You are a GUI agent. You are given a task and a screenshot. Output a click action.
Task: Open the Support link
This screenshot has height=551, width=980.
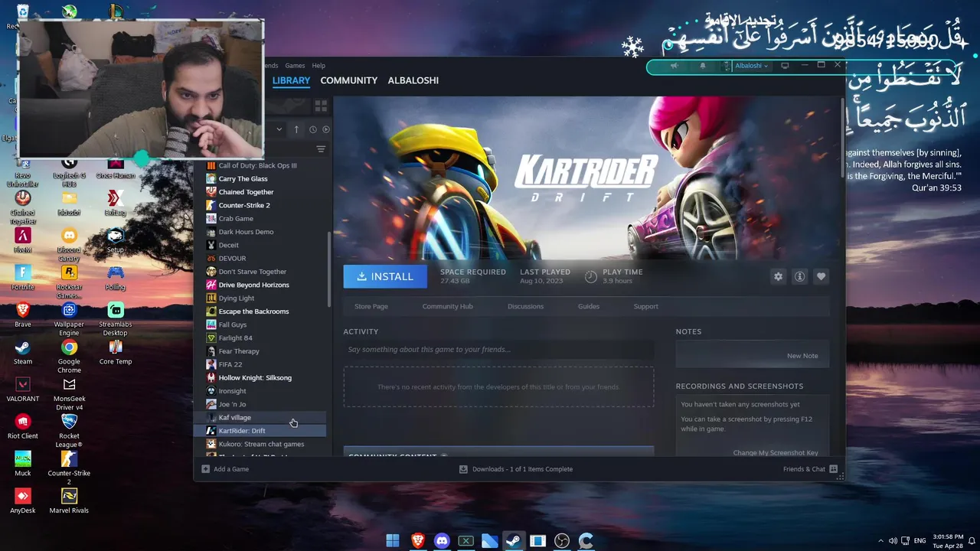click(645, 306)
